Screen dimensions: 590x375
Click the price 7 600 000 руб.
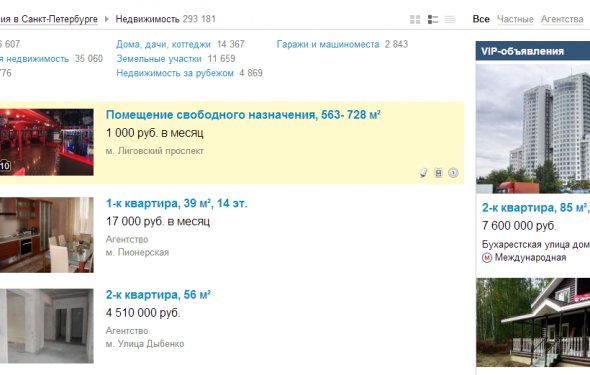coord(519,226)
